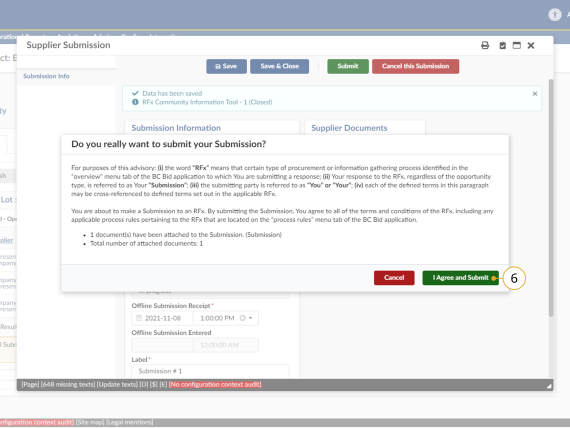The width and height of the screenshot is (570, 428).
Task: Click the clock icon in time field
Action: click(242, 318)
